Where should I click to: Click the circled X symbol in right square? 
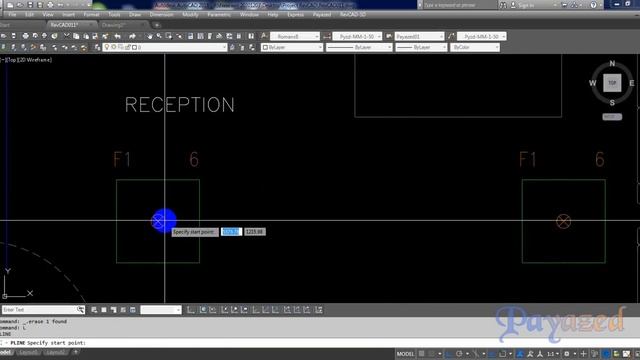564,221
